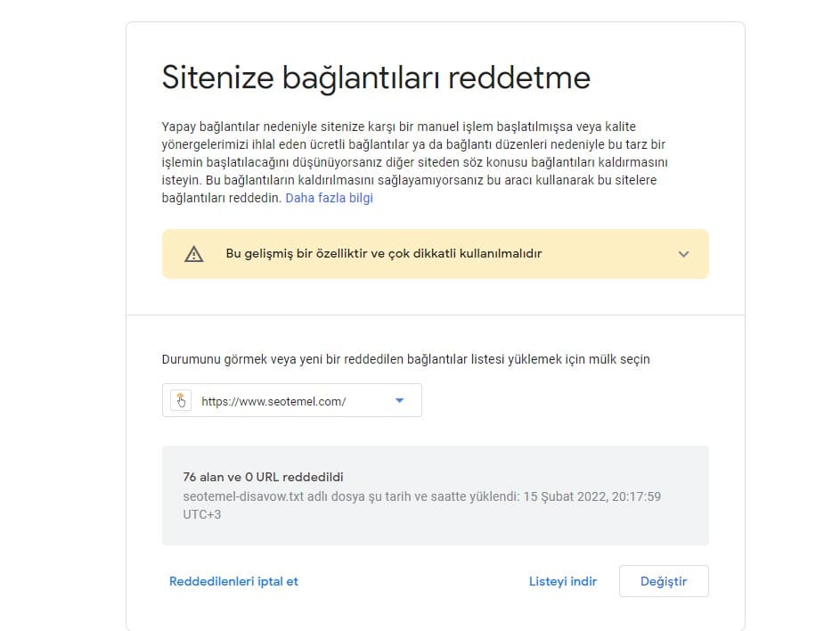
Task: Click the seotemel.com property favicon
Action: click(x=181, y=400)
